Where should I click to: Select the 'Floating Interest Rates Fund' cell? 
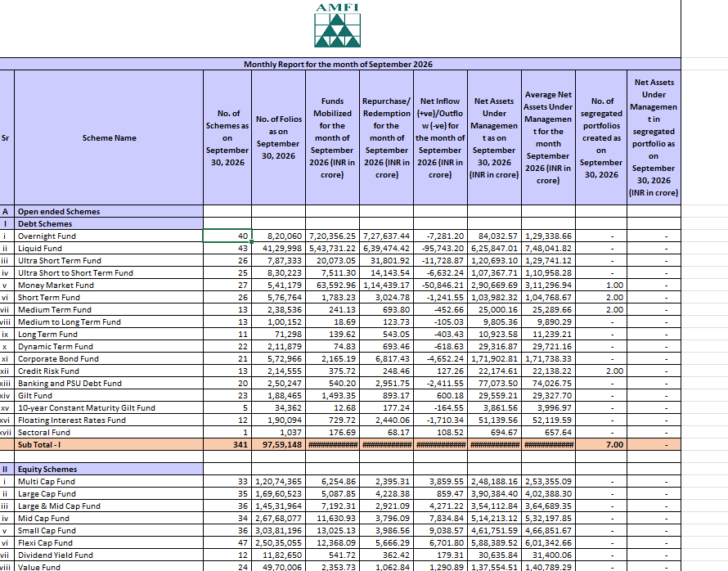click(x=109, y=420)
